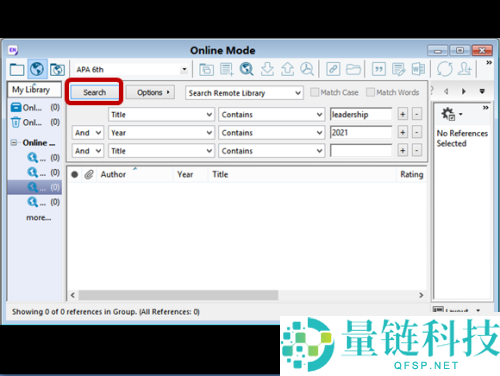Open the Year field dropdown

tap(161, 133)
